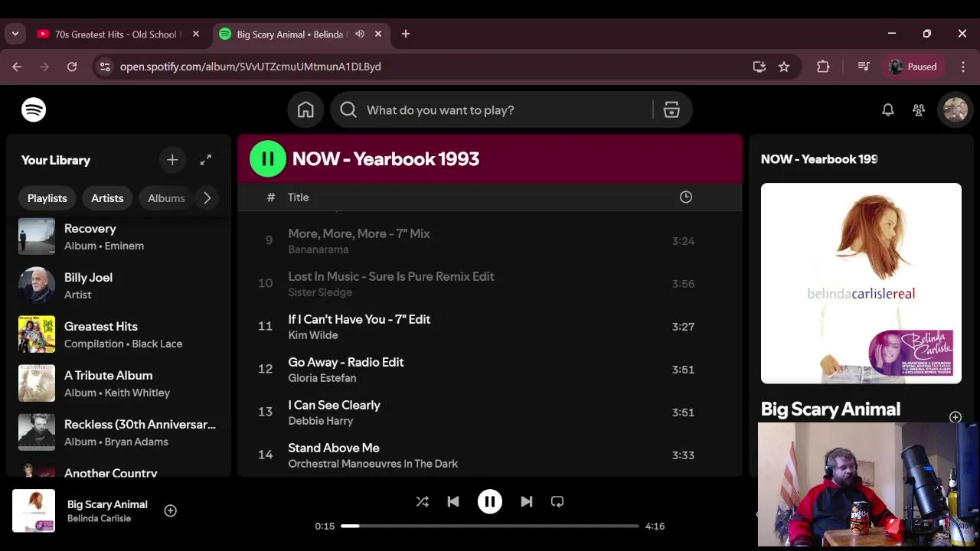Open notifications bell (What's New)
The height and width of the screenshot is (551, 980).
coord(888,110)
